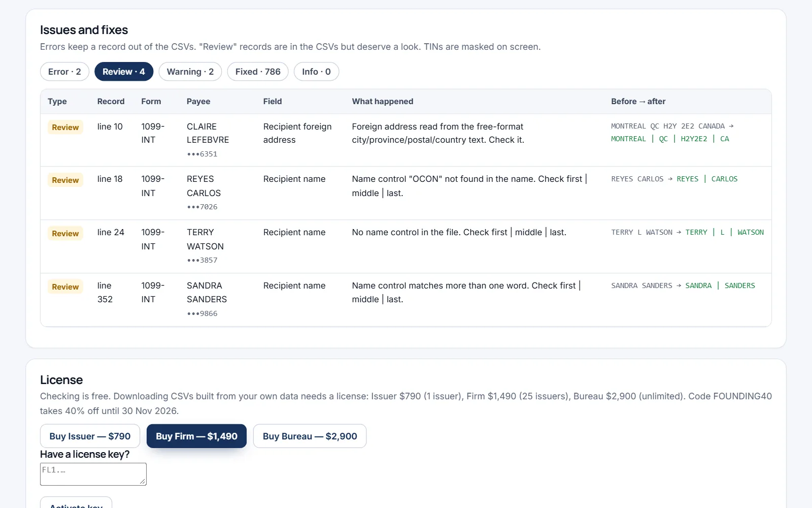
Task: Switch to the Warning · 2 filter
Action: [190, 72]
